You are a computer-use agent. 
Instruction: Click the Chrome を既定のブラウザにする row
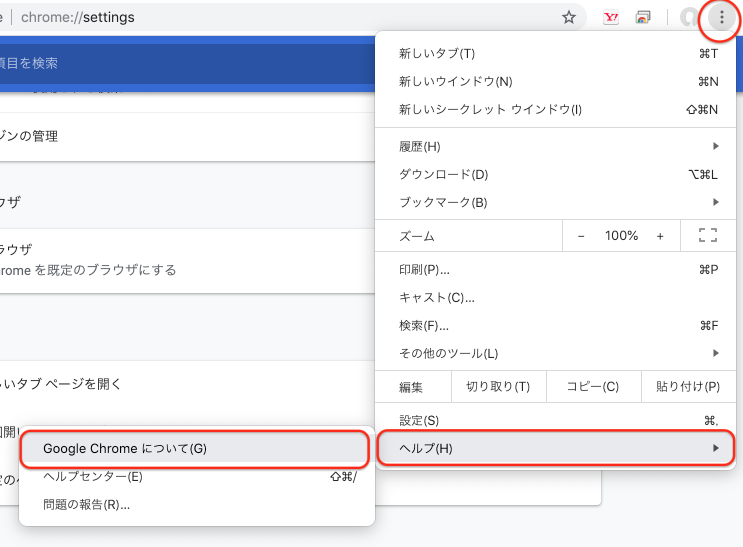tap(187, 260)
